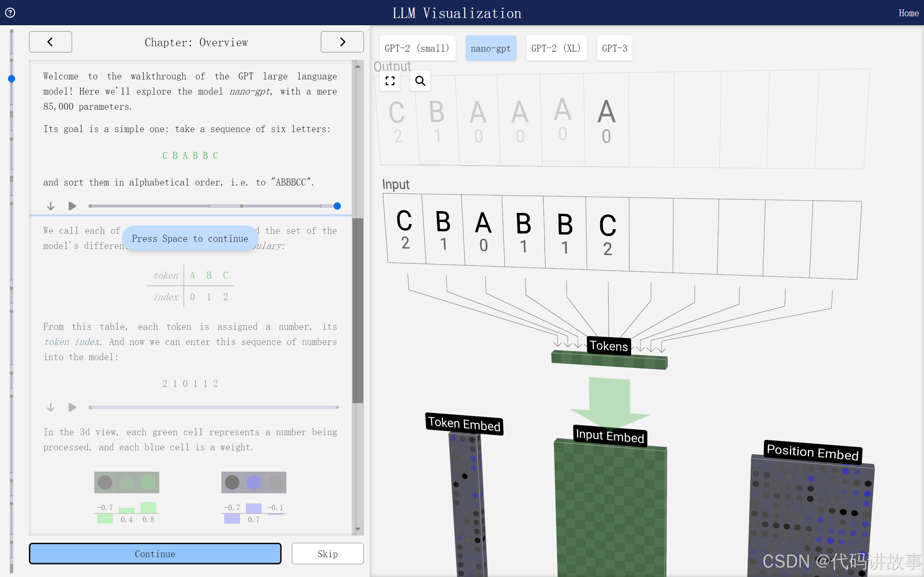Click the Tokens label in 3D view

[x=609, y=346]
